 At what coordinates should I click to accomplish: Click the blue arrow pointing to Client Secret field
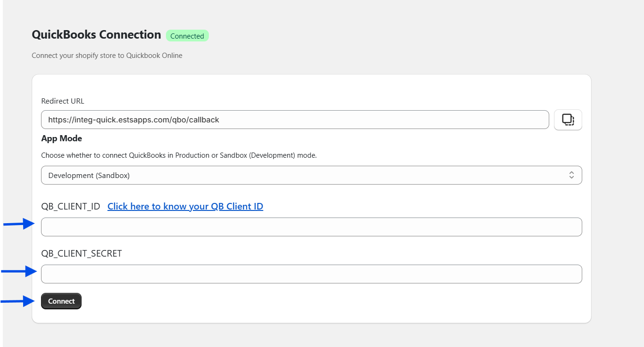point(19,271)
